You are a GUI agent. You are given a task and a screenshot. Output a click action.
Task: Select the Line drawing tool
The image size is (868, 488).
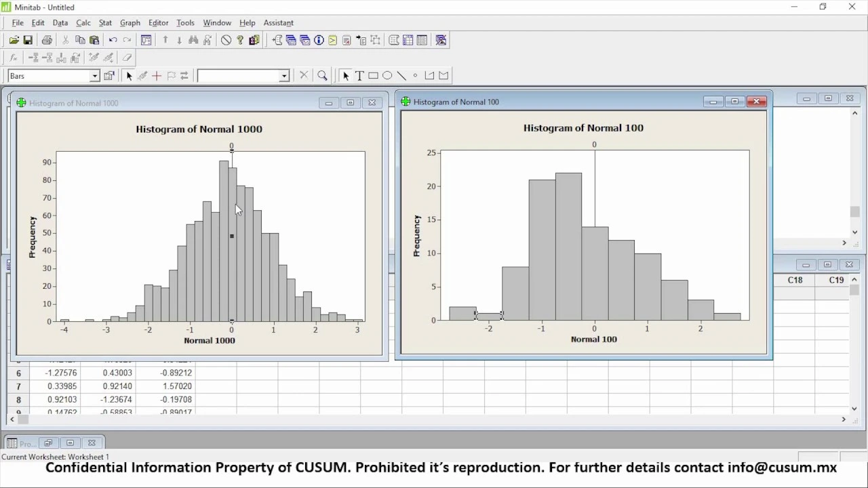click(x=401, y=76)
